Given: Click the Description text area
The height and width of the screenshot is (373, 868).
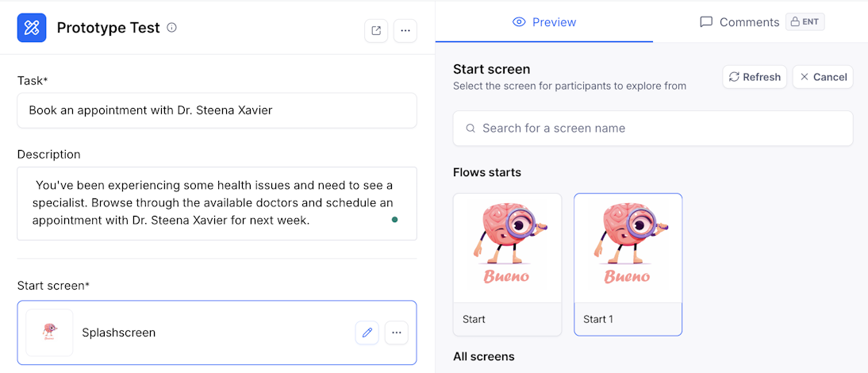Looking at the screenshot, I should point(217,203).
